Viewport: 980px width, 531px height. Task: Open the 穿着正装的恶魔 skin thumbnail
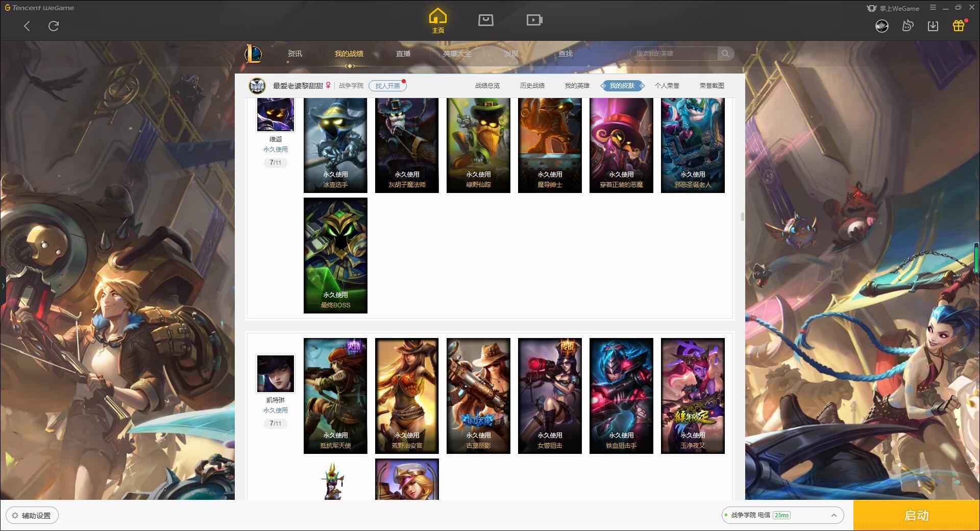pyautogui.click(x=621, y=146)
